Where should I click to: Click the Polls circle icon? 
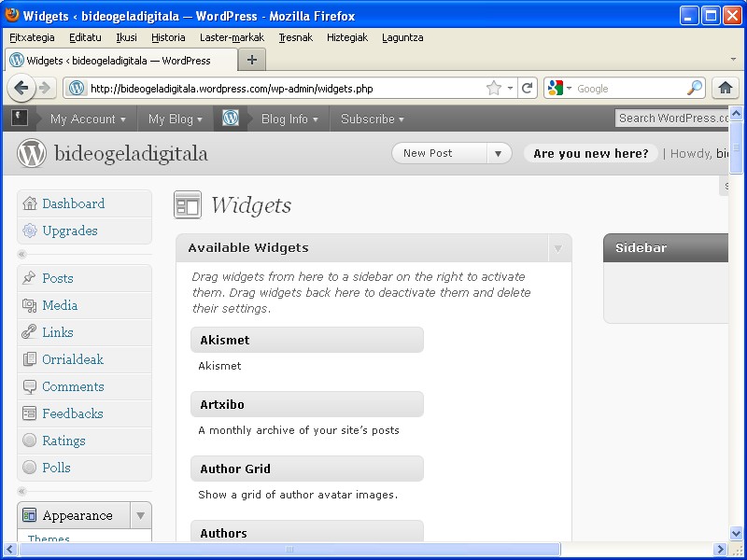pyautogui.click(x=30, y=468)
